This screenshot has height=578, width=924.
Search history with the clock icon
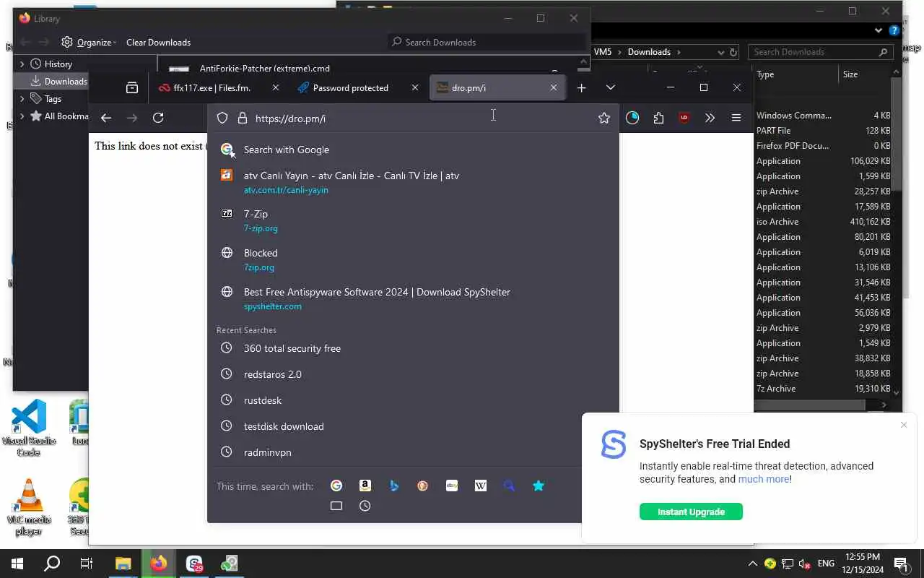click(365, 506)
